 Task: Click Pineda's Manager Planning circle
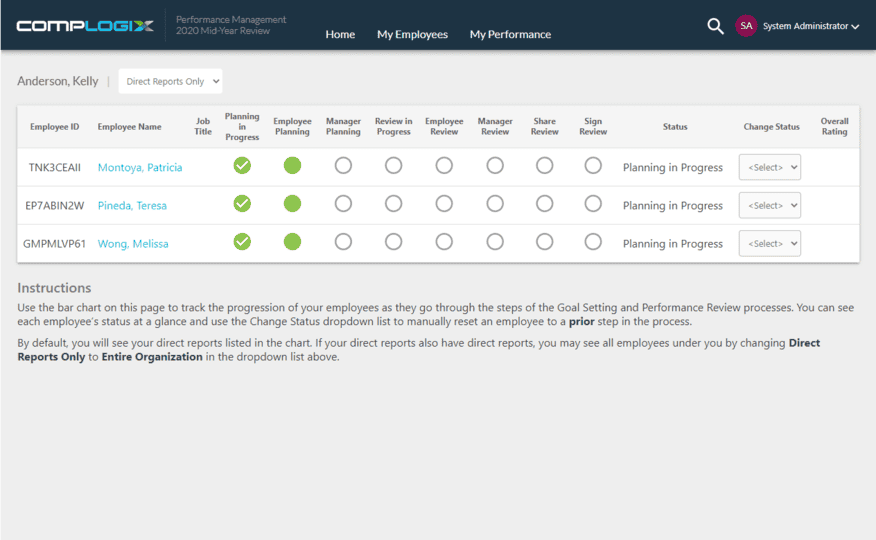tap(343, 204)
